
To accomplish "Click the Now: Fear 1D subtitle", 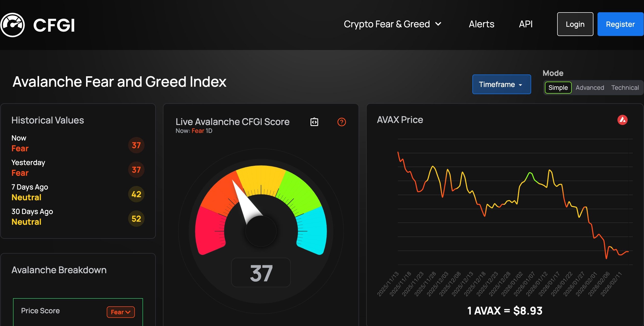I will [x=194, y=131].
